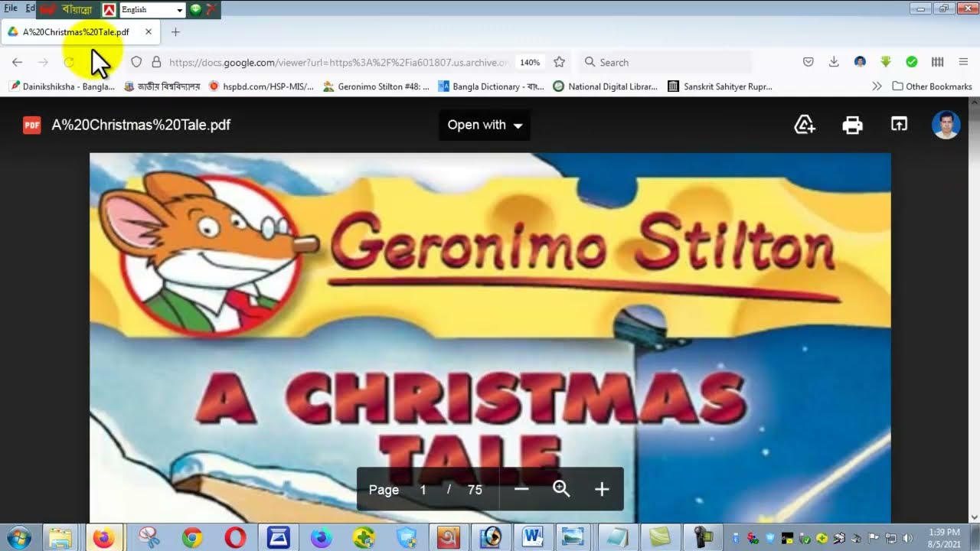Click the Add to Google Drive icon
This screenshot has height=551, width=980.
click(805, 125)
